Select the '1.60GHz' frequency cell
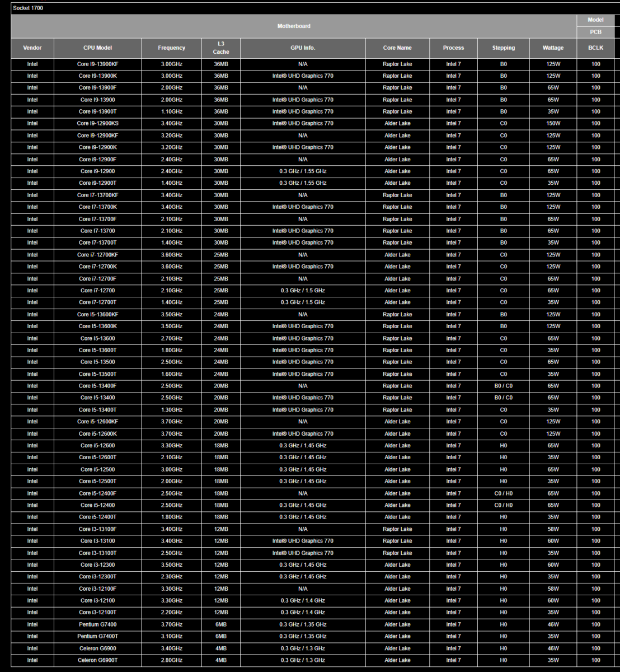Image resolution: width=620 pixels, height=672 pixels. 172,374
